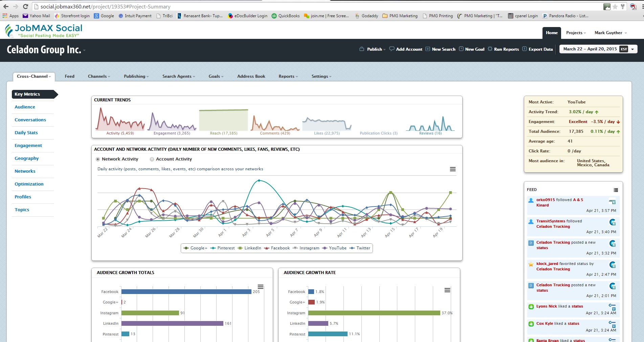This screenshot has height=342, width=644.
Task: Select the Account Activity radio button
Action: tap(152, 159)
